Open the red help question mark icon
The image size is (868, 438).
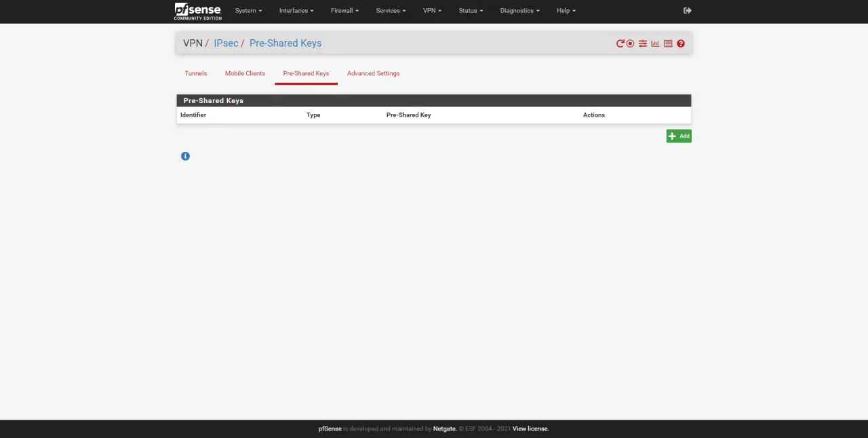tap(681, 43)
